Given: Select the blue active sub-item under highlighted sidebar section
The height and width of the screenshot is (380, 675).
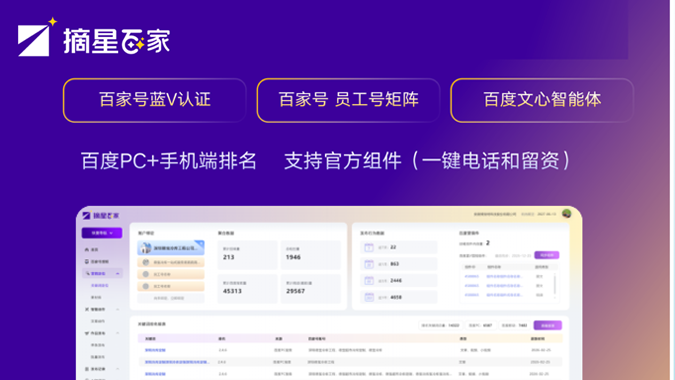Looking at the screenshot, I should pos(99,285).
